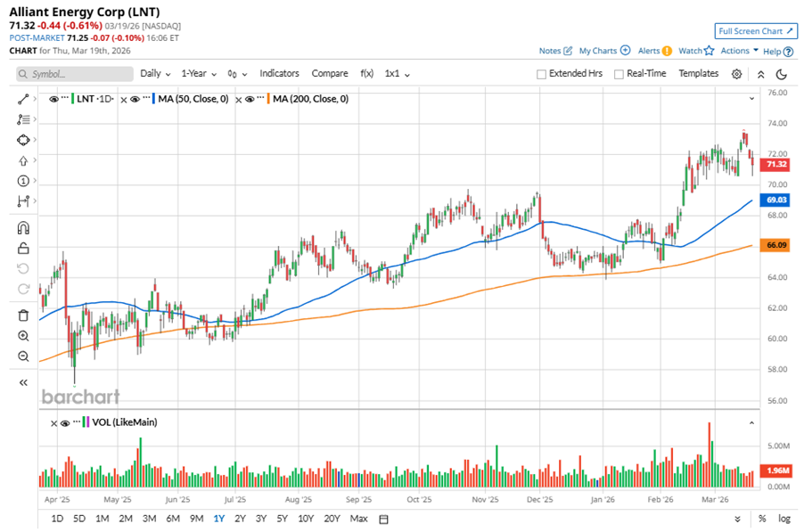Click the Full Screen Chart button
This screenshot has height=532, width=804.
(756, 31)
